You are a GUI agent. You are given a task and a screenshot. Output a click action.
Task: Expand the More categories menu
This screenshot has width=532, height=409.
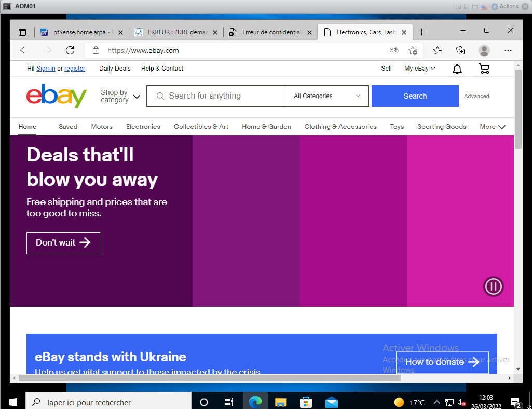pyautogui.click(x=493, y=127)
